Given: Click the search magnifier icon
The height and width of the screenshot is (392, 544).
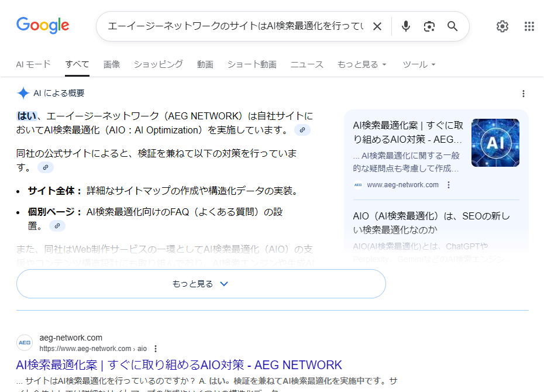Looking at the screenshot, I should (x=452, y=26).
